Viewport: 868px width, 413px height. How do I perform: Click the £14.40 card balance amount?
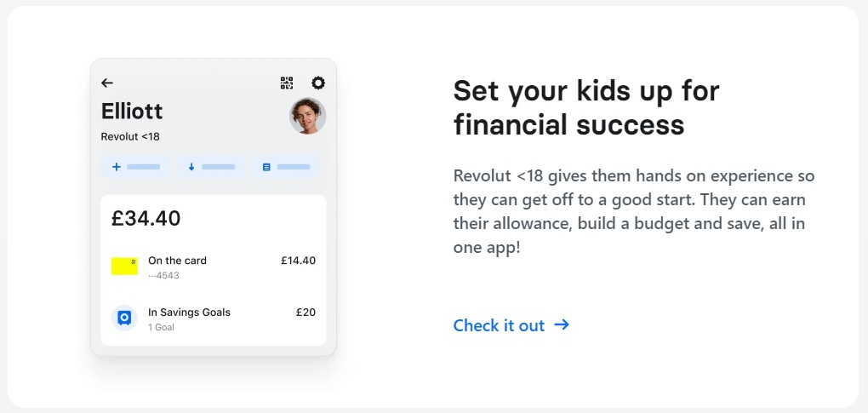(298, 261)
